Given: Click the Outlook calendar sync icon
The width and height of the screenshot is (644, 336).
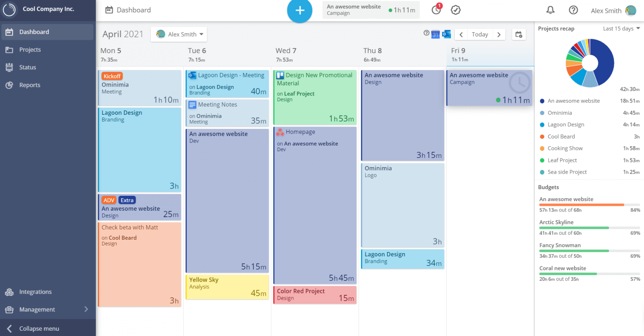Looking at the screenshot, I should (446, 34).
